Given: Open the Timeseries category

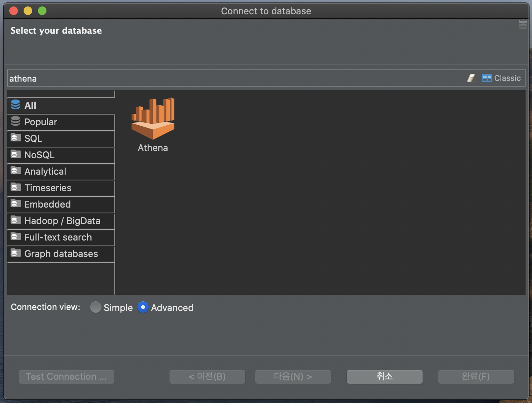Looking at the screenshot, I should tap(61, 188).
